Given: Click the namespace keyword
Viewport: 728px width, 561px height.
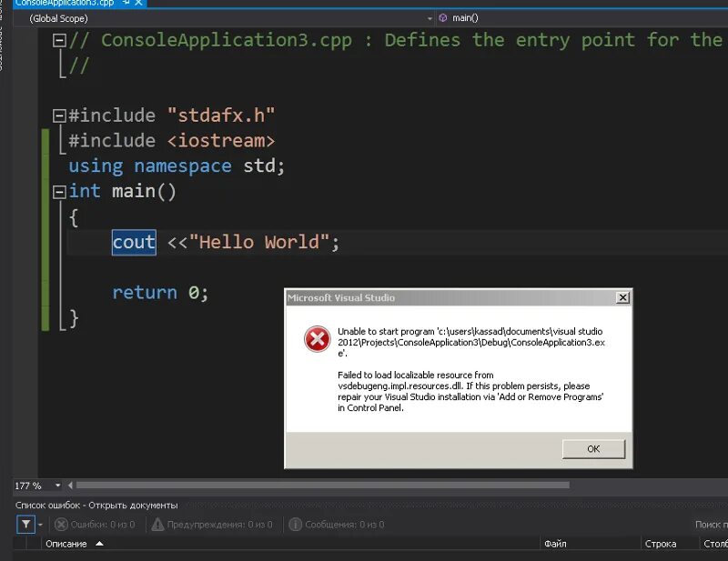Looking at the screenshot, I should click(183, 166).
